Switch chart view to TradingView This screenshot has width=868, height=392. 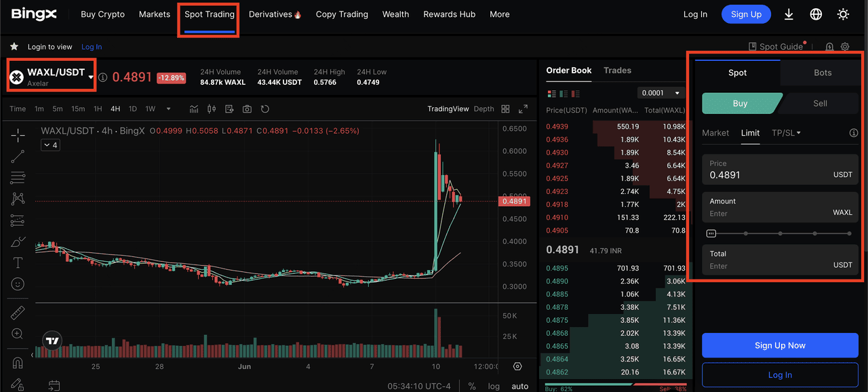(x=448, y=109)
